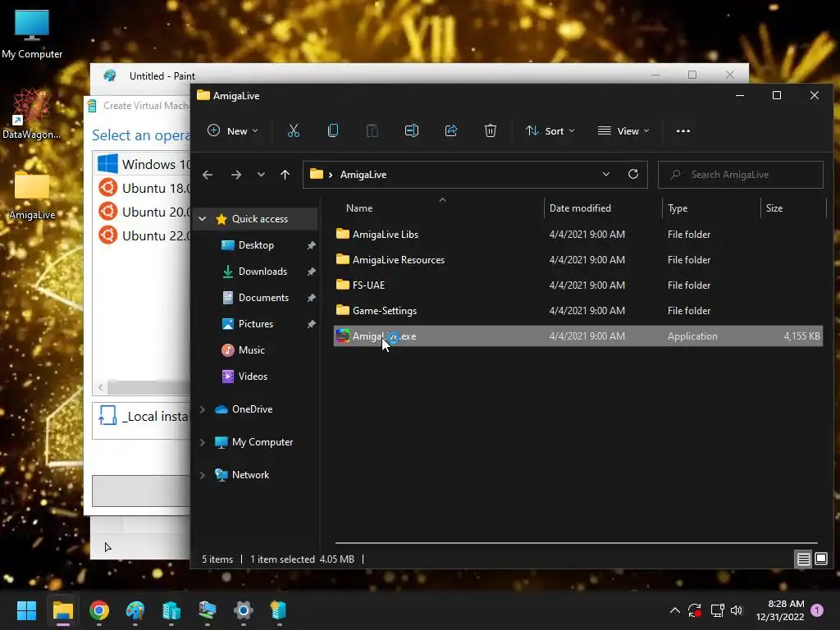Maximize the Untitled - Paint window
The image size is (840, 630).
tap(692, 75)
